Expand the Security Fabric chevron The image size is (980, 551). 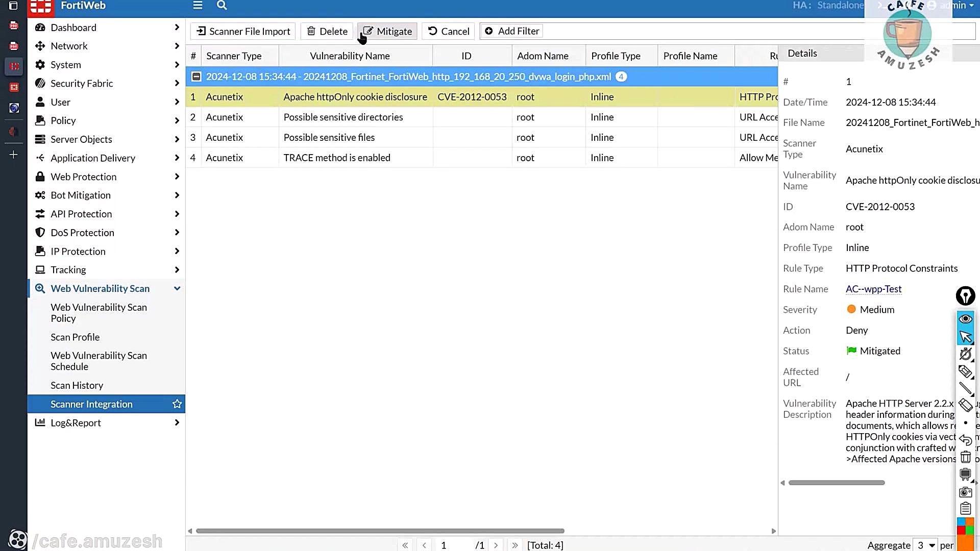click(x=177, y=83)
